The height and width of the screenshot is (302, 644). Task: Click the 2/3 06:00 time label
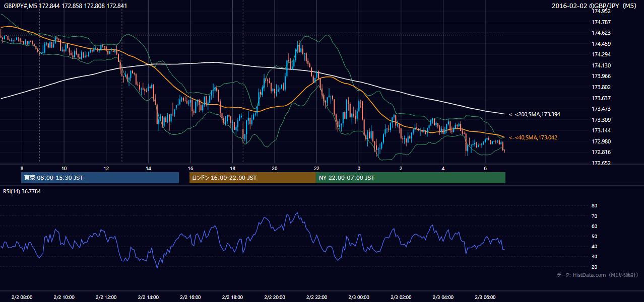[485, 297]
